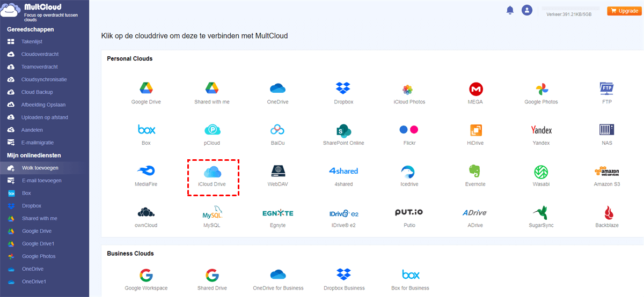
Task: Open the notifications bell
Action: coord(510,10)
